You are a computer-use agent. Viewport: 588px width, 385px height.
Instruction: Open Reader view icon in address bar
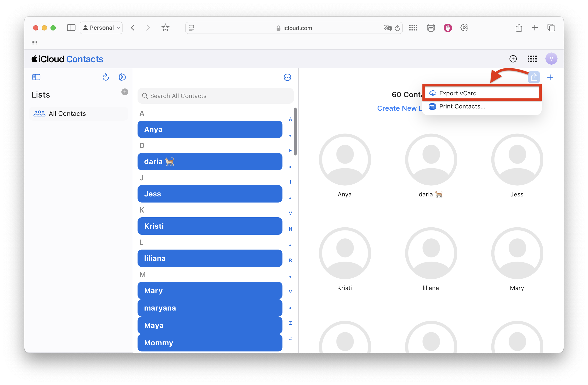pyautogui.click(x=192, y=28)
